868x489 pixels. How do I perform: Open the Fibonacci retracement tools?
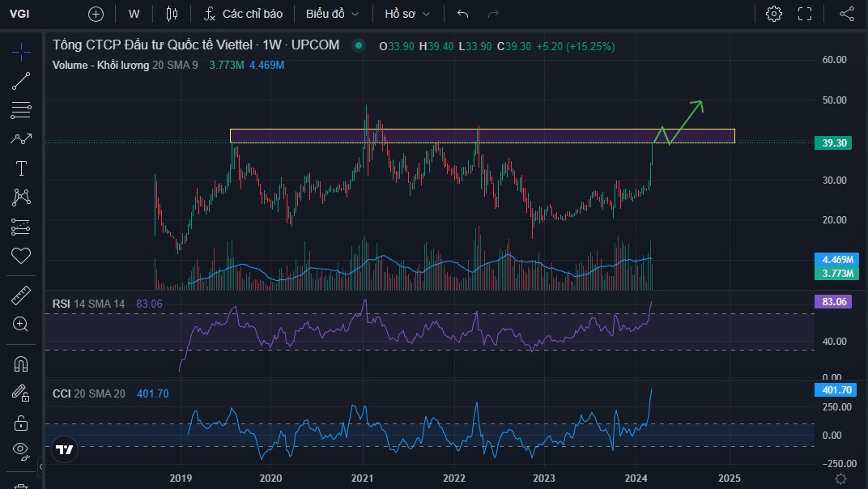pyautogui.click(x=21, y=110)
